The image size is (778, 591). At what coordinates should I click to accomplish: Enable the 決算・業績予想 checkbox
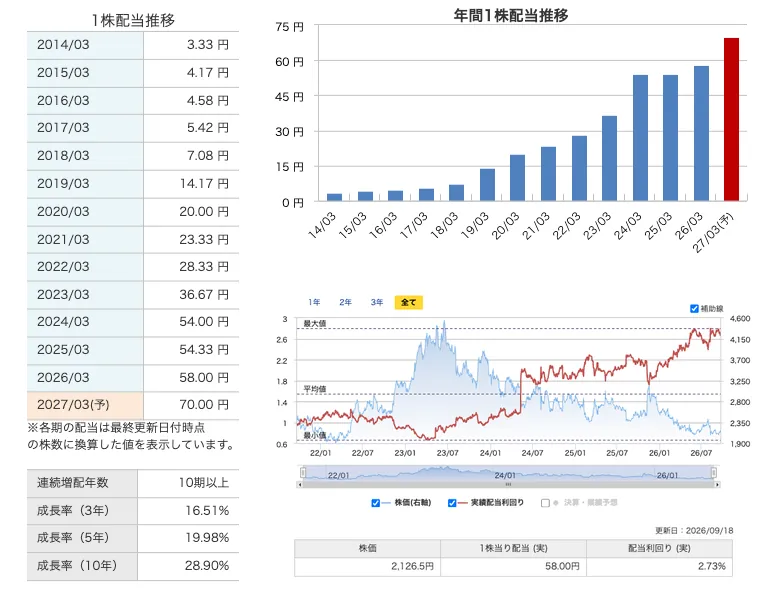[545, 503]
